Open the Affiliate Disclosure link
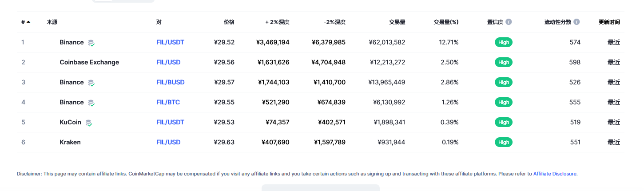 click(x=555, y=174)
